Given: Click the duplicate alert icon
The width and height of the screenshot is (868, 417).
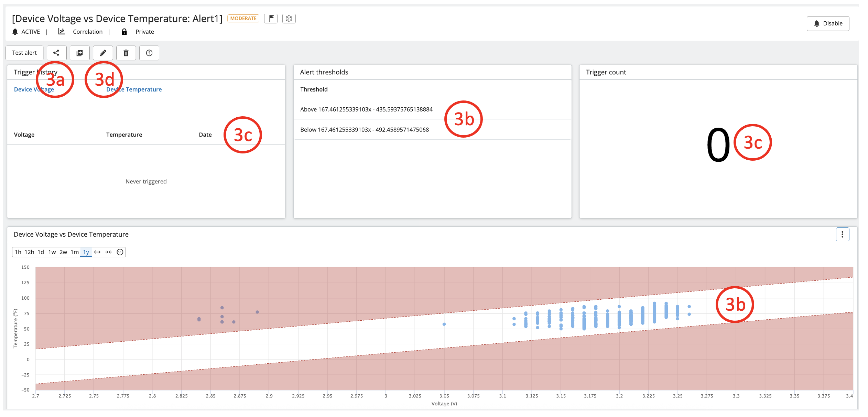Looking at the screenshot, I should (x=79, y=53).
